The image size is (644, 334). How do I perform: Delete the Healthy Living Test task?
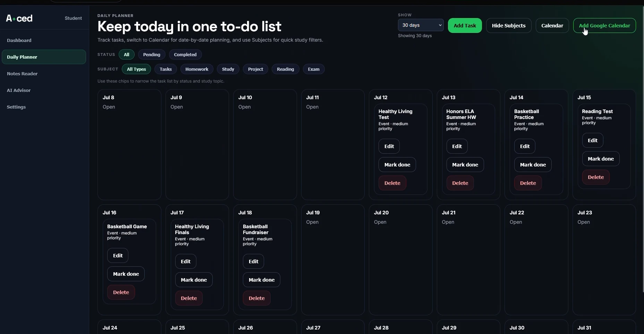click(392, 183)
